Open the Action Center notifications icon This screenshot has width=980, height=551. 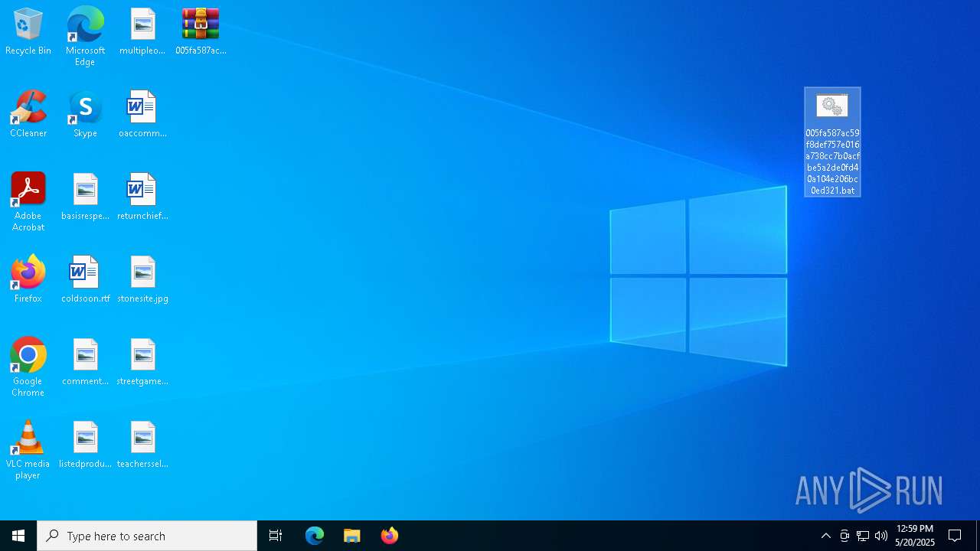[x=955, y=536]
